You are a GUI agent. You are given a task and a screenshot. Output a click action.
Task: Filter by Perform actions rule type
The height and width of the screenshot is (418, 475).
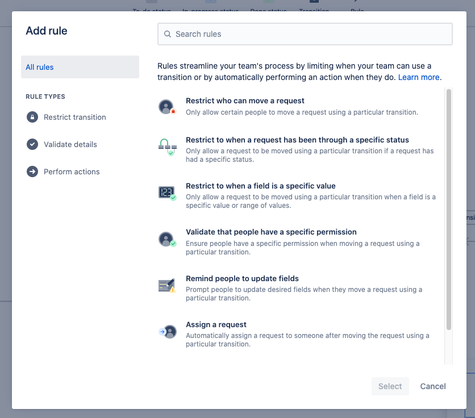pyautogui.click(x=72, y=172)
